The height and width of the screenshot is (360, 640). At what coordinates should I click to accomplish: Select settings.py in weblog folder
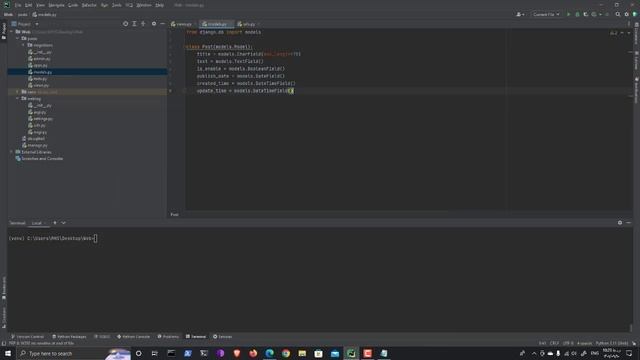(x=40, y=118)
